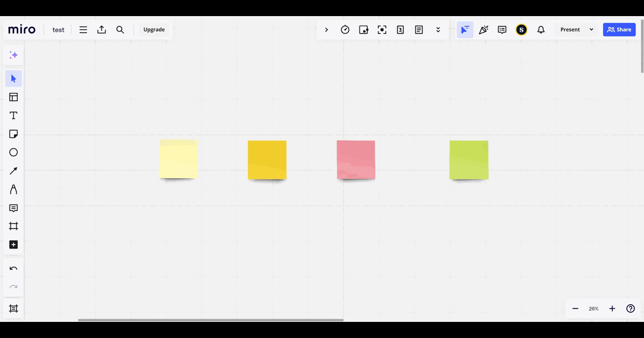The image size is (644, 338).
Task: Select the Connection line arrow tool
Action: (x=14, y=171)
